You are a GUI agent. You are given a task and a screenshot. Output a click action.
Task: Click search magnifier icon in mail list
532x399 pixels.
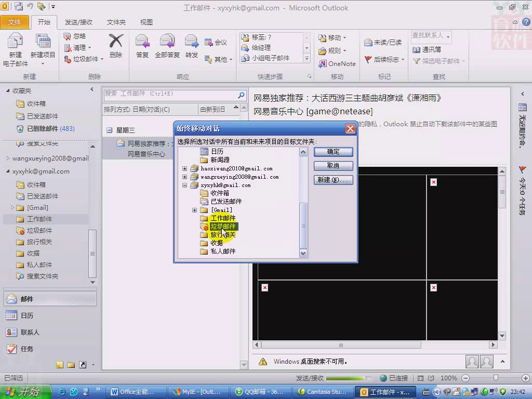(241, 95)
